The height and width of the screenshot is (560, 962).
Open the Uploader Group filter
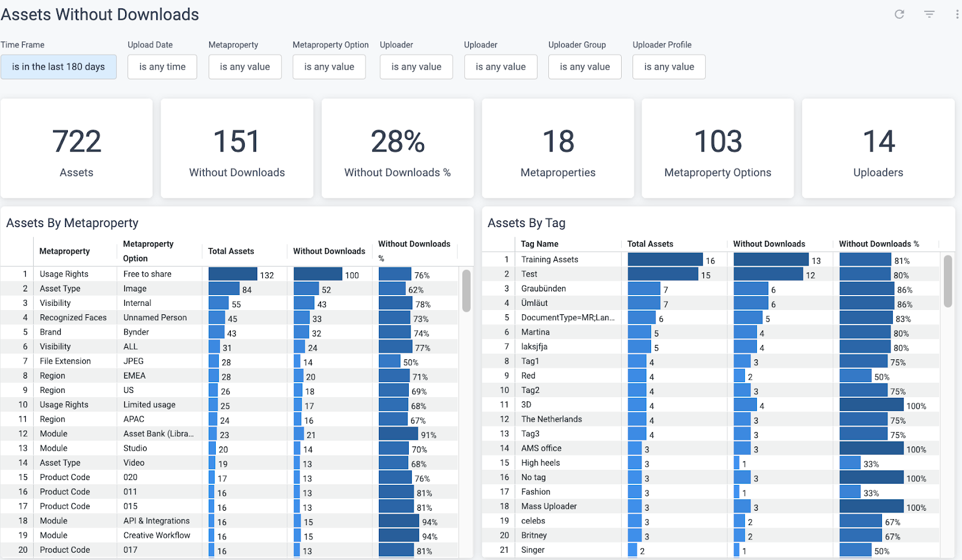(x=584, y=67)
